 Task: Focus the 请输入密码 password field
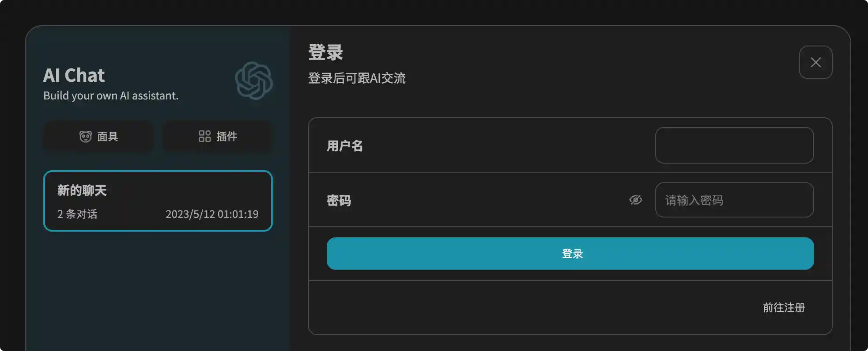(x=734, y=200)
